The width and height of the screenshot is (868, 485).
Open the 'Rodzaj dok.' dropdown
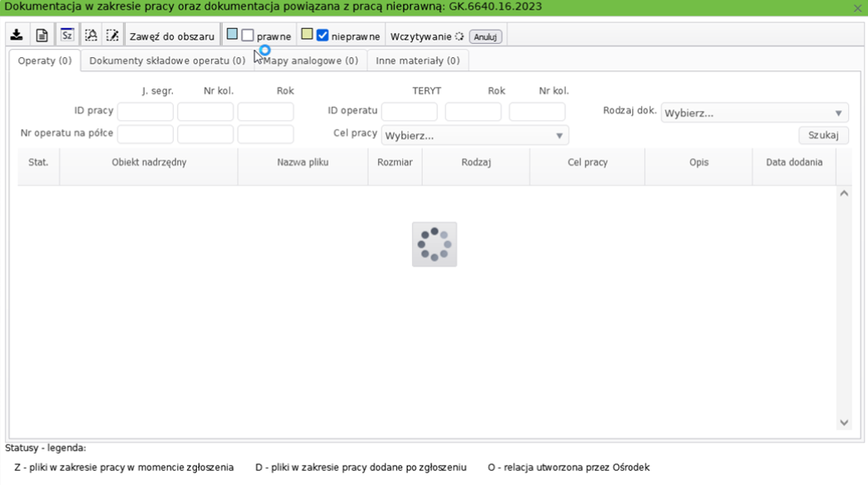(754, 113)
